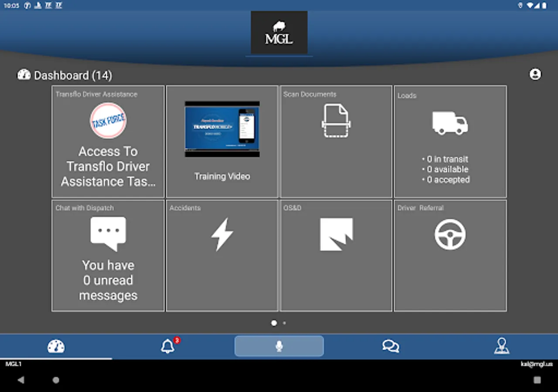Click the "Chat with Dispatch" tile label

click(x=85, y=208)
